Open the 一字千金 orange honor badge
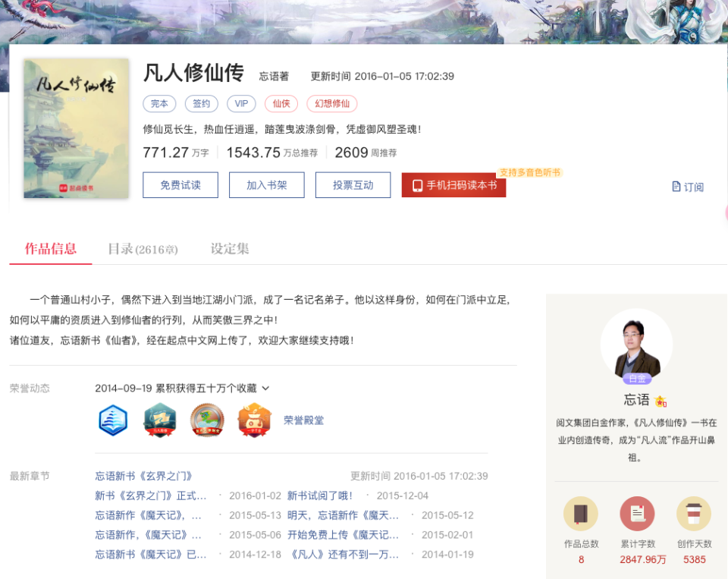Image resolution: width=728 pixels, height=579 pixels. 254,420
